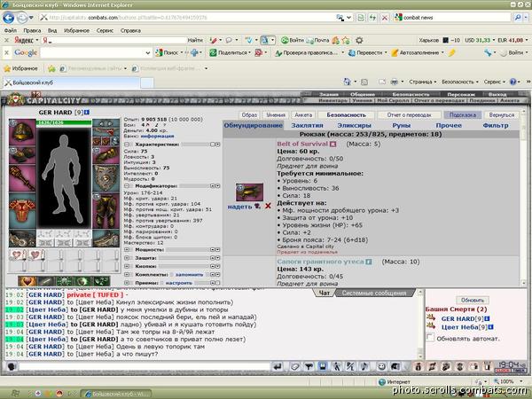Screen dimensions: 532x399
Task: Click the Вернуться button
Action: pos(502,115)
